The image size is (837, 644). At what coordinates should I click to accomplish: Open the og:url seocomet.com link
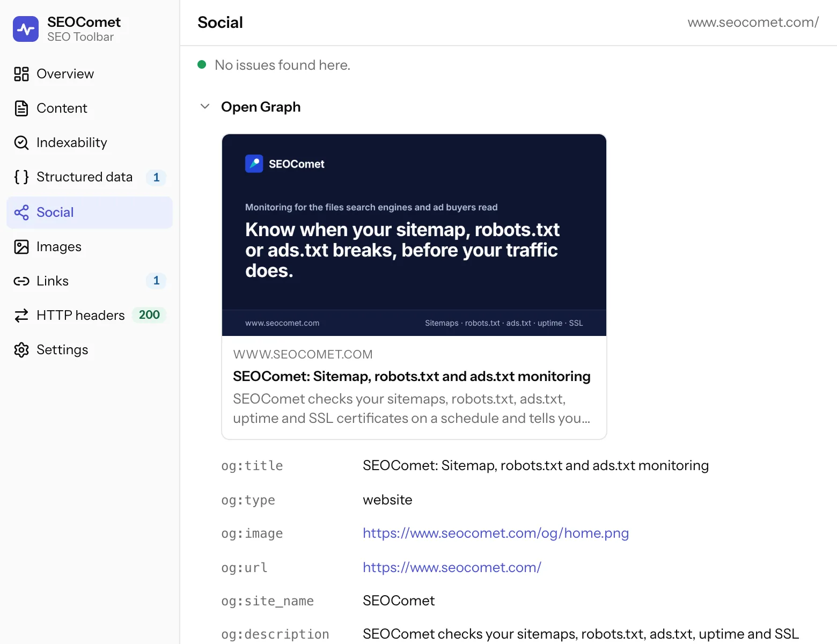452,567
